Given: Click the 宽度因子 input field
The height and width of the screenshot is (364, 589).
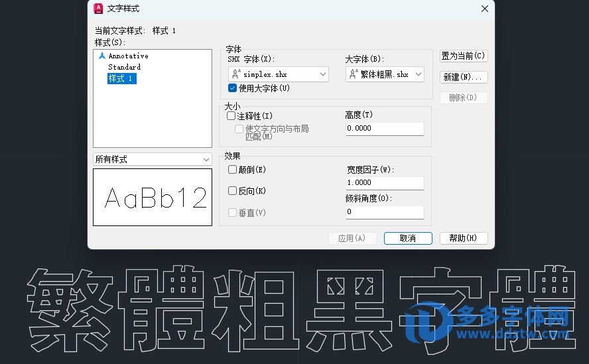Looking at the screenshot, I should pyautogui.click(x=384, y=183).
